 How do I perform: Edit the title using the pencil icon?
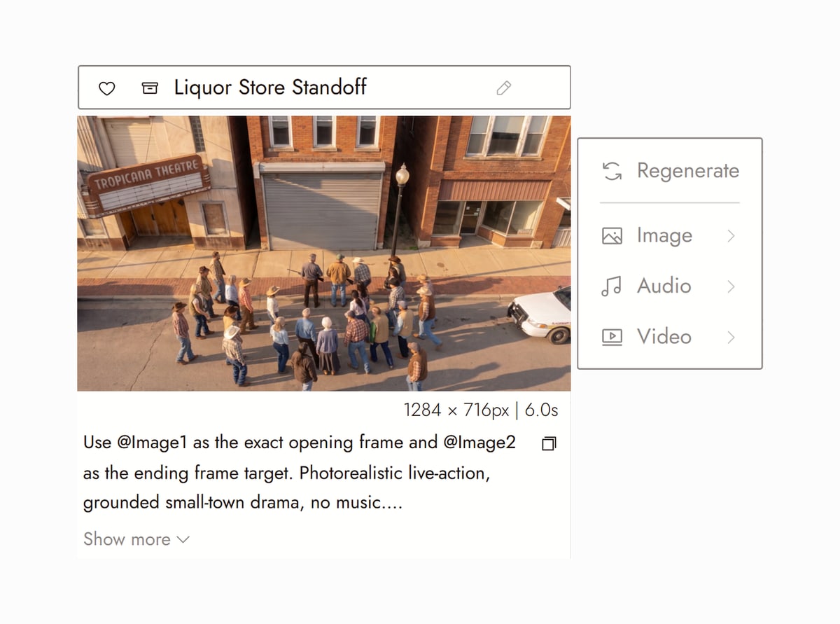click(x=503, y=88)
